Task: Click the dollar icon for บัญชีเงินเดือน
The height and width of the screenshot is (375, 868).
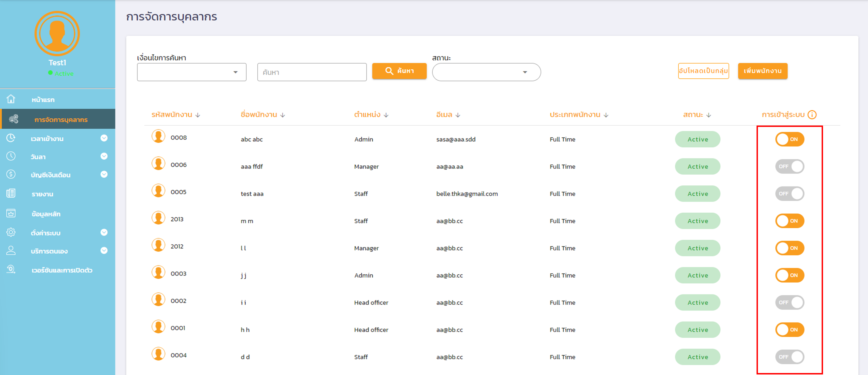Action: coord(11,174)
